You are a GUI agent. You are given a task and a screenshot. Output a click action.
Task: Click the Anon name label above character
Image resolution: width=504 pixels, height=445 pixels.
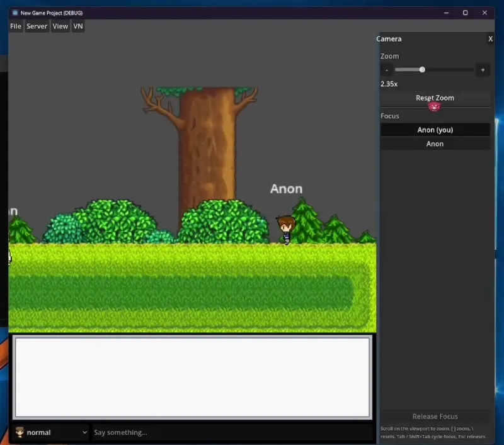(286, 189)
